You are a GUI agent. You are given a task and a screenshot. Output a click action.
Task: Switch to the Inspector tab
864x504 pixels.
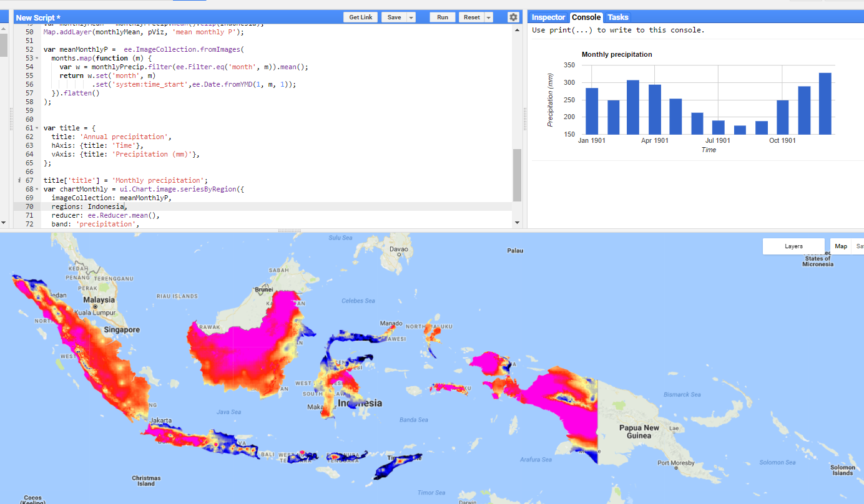point(547,17)
